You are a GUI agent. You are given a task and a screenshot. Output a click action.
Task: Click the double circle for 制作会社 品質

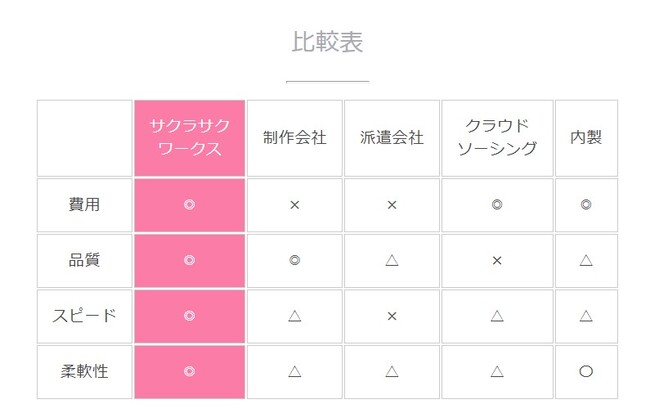[295, 260]
